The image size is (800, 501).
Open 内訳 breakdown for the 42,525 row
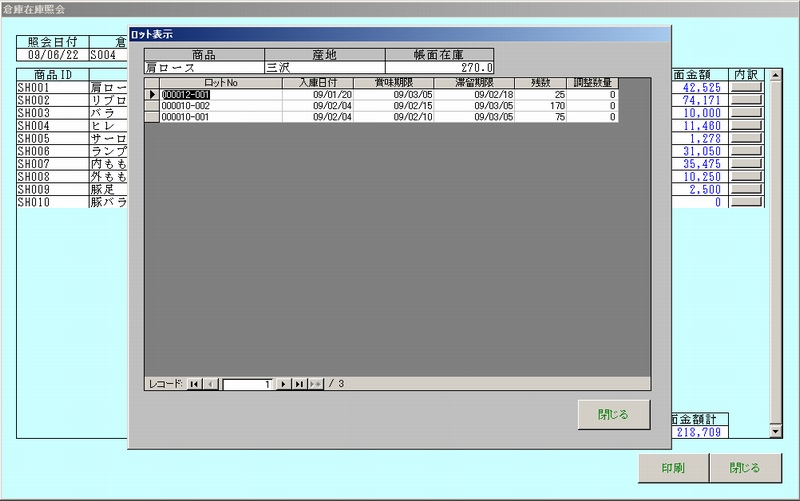(x=746, y=88)
